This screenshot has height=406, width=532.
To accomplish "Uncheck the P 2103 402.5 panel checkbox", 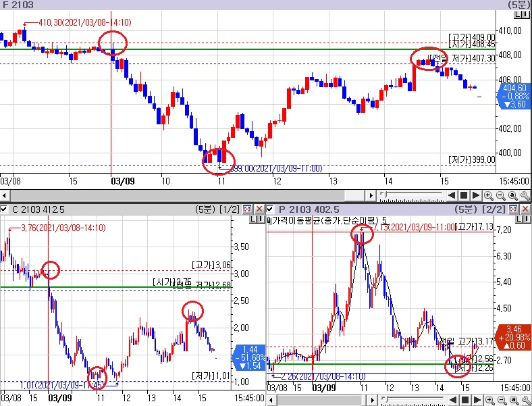I will click(270, 209).
